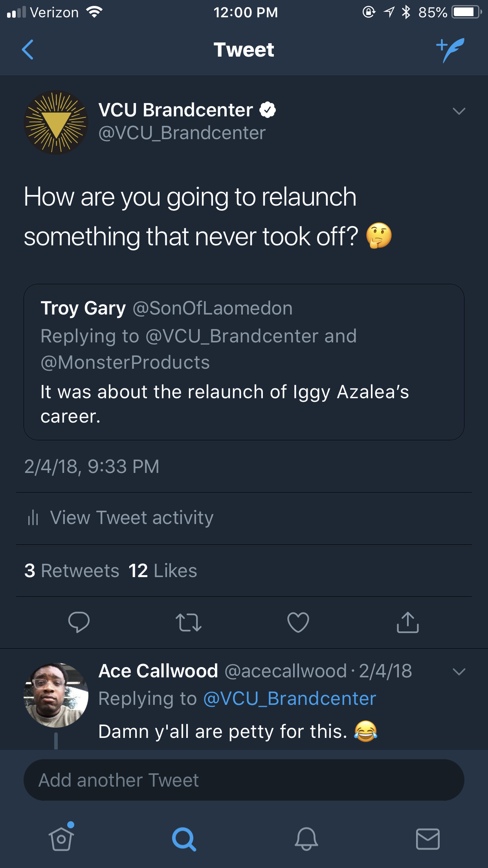Open View Tweet activity
The image size is (488, 868).
point(132,518)
